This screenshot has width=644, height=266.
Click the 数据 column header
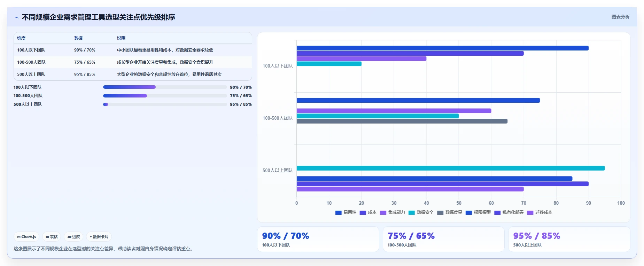78,38
